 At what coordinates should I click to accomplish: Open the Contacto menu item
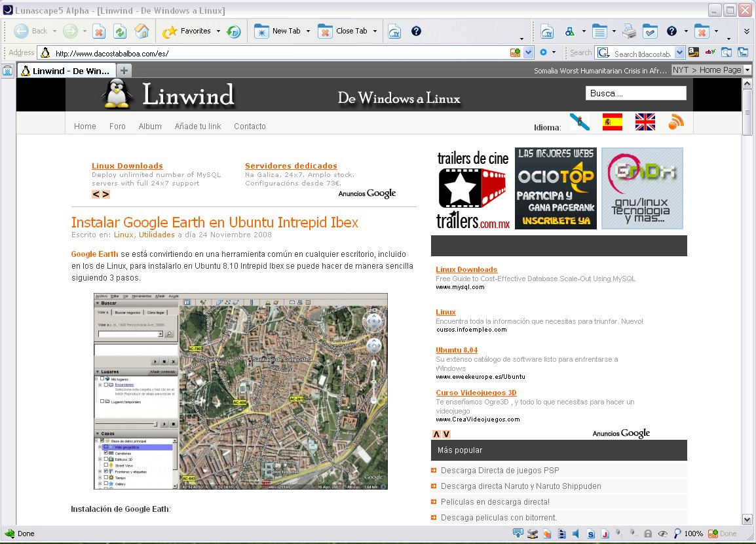click(x=250, y=126)
